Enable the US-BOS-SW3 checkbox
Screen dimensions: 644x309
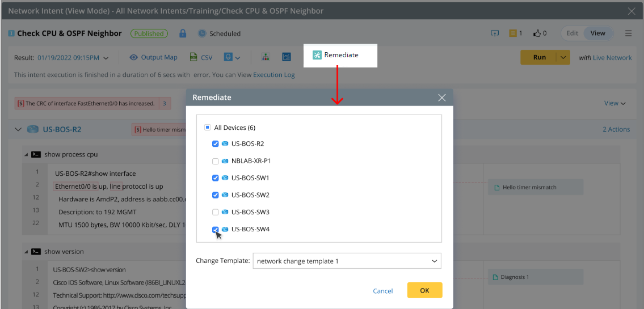pyautogui.click(x=216, y=212)
